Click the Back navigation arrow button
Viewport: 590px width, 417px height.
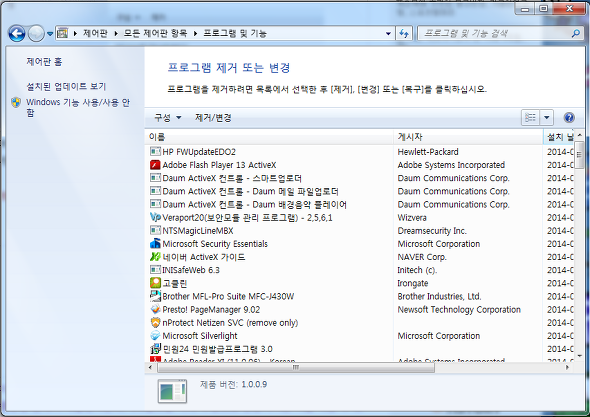[x=17, y=33]
